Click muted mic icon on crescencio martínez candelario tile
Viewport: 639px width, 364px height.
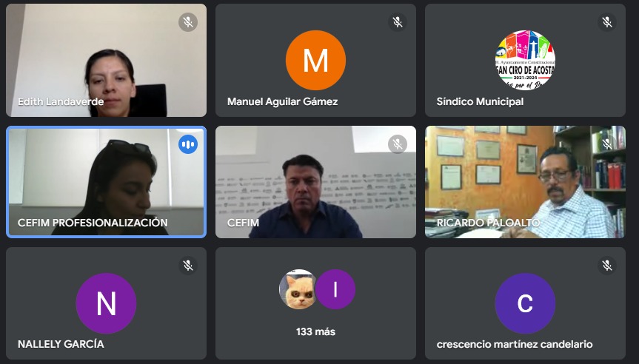(607, 266)
